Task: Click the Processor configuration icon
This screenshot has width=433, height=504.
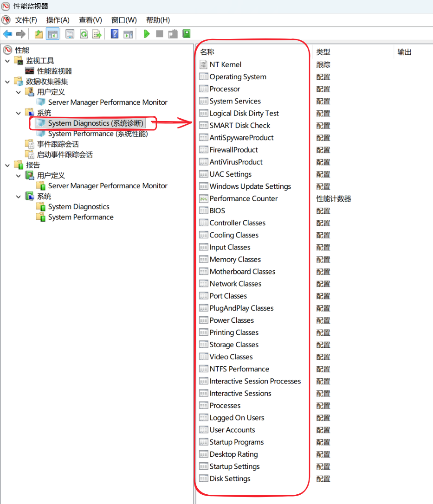Action: click(x=203, y=89)
